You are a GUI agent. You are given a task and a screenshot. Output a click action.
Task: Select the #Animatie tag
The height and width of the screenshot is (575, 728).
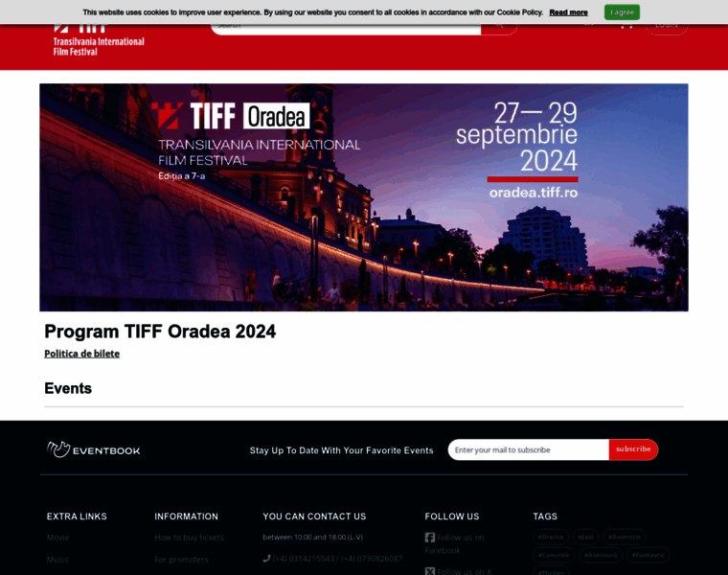[624, 537]
